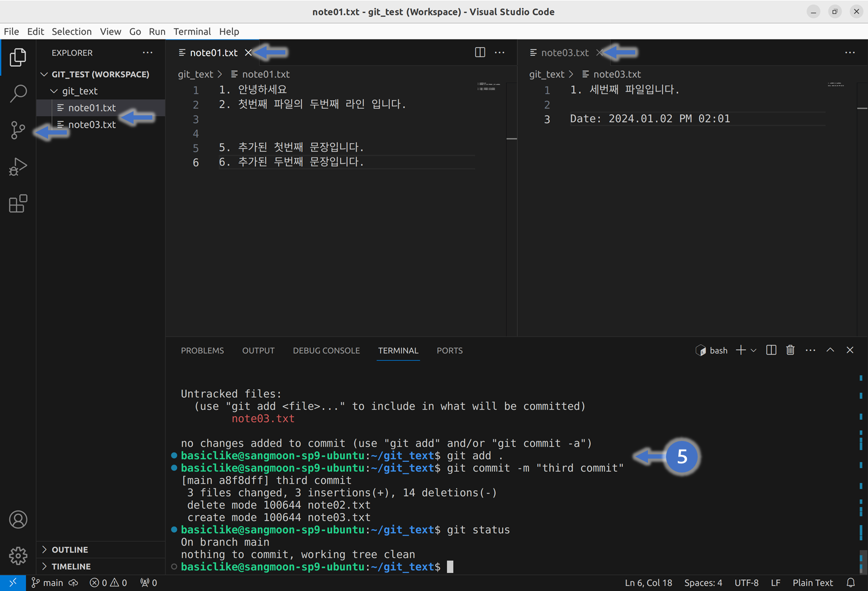Change indentation via Spaces: 4

[x=703, y=583]
